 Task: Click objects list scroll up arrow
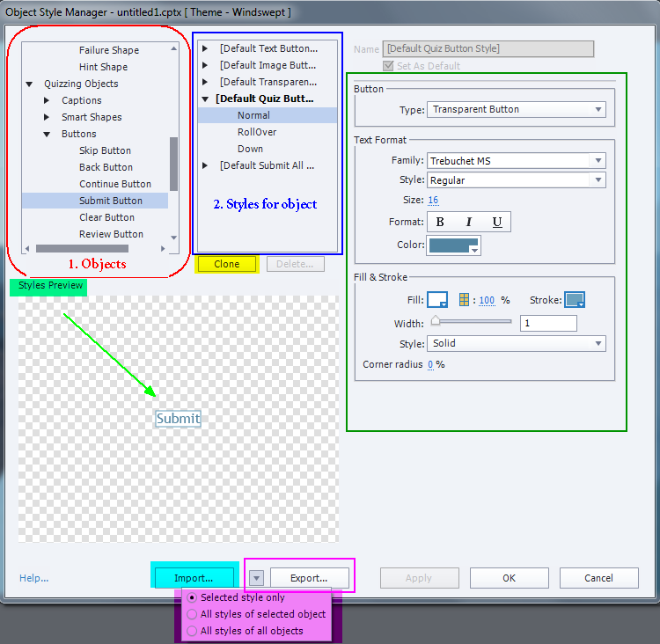pos(173,48)
